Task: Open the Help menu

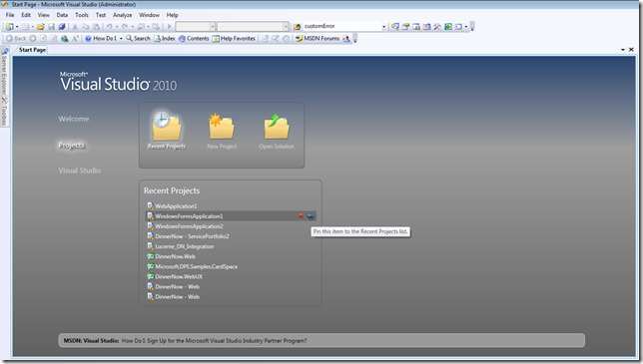Action: click(x=172, y=15)
